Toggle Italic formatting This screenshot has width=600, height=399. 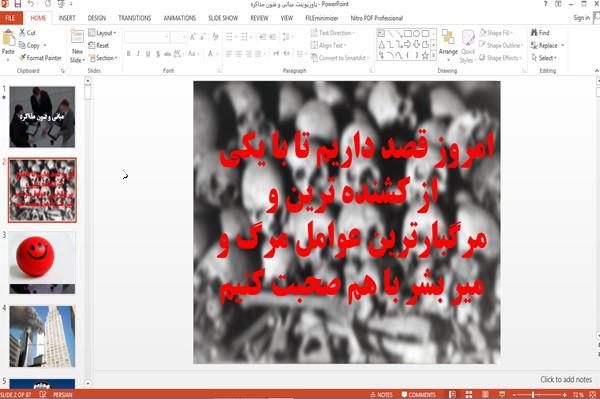(x=138, y=54)
